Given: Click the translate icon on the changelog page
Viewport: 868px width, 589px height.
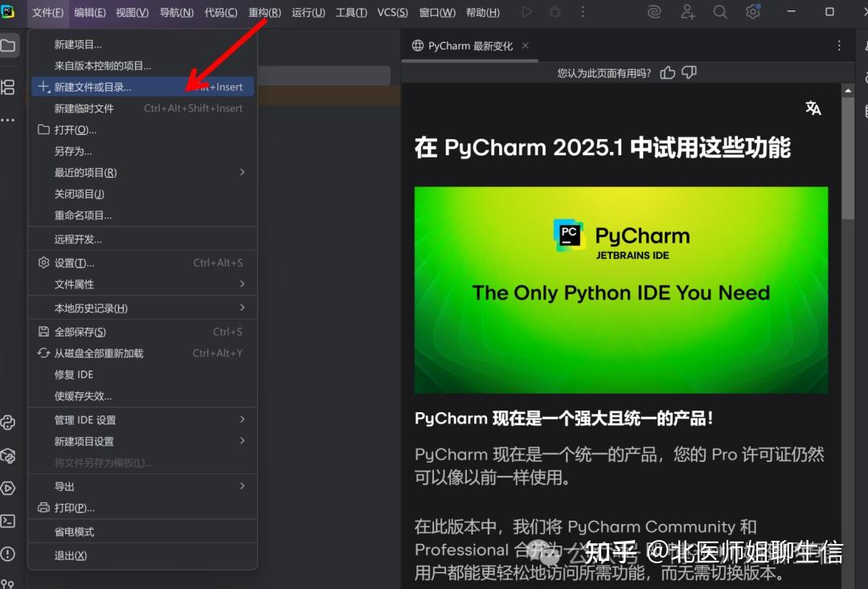Looking at the screenshot, I should coord(813,107).
